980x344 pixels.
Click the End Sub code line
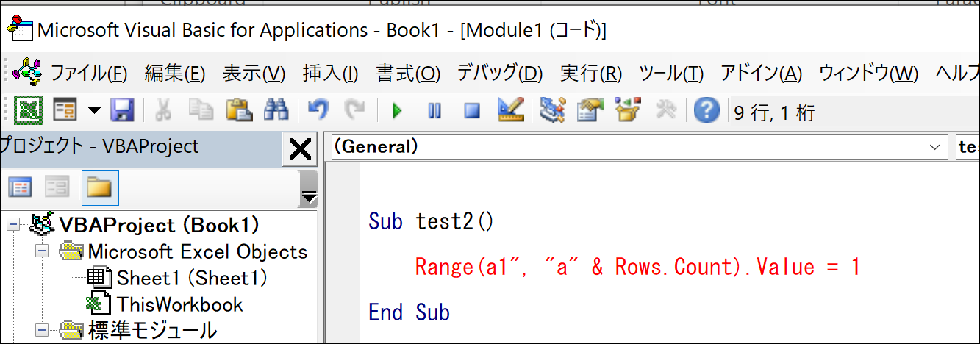409,312
